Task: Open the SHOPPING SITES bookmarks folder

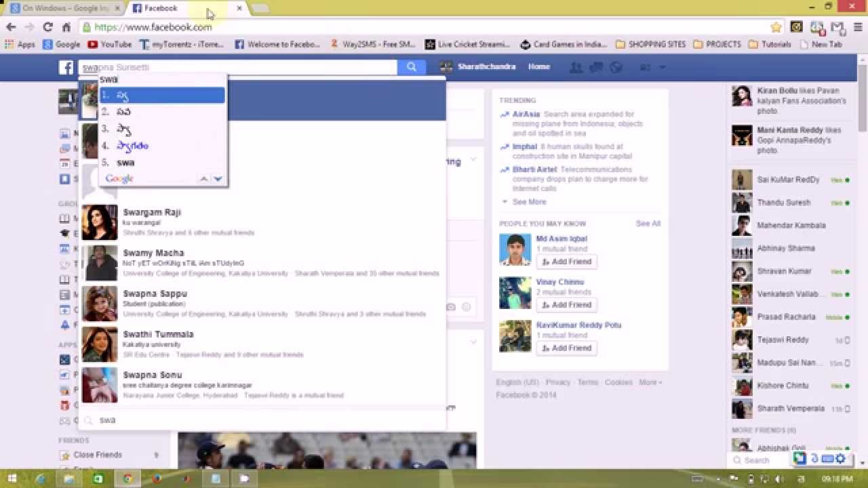Action: tap(650, 44)
